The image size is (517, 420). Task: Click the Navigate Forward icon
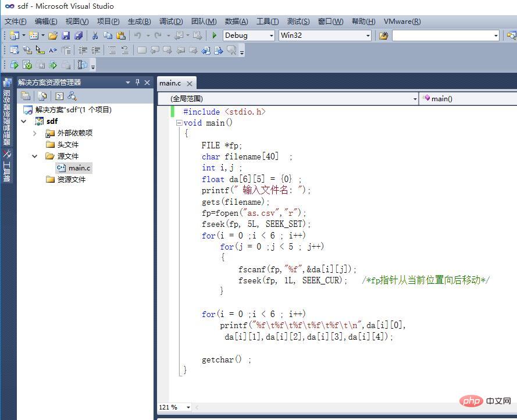tap(198, 35)
